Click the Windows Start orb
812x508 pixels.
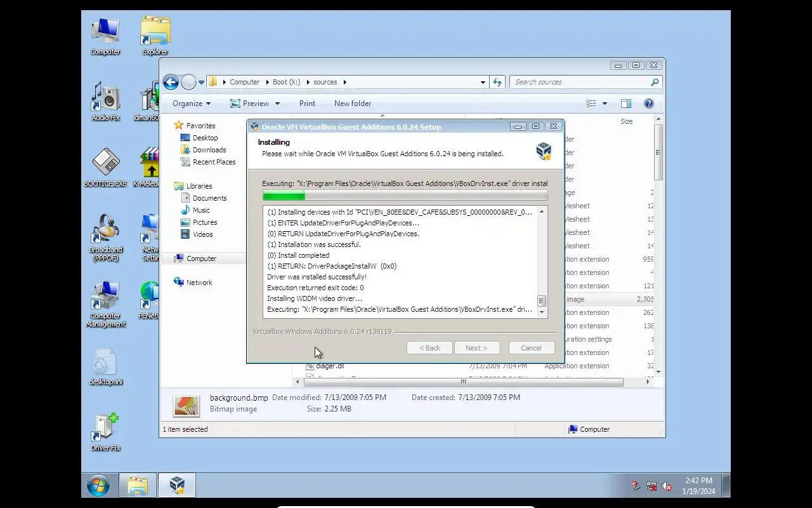point(98,486)
